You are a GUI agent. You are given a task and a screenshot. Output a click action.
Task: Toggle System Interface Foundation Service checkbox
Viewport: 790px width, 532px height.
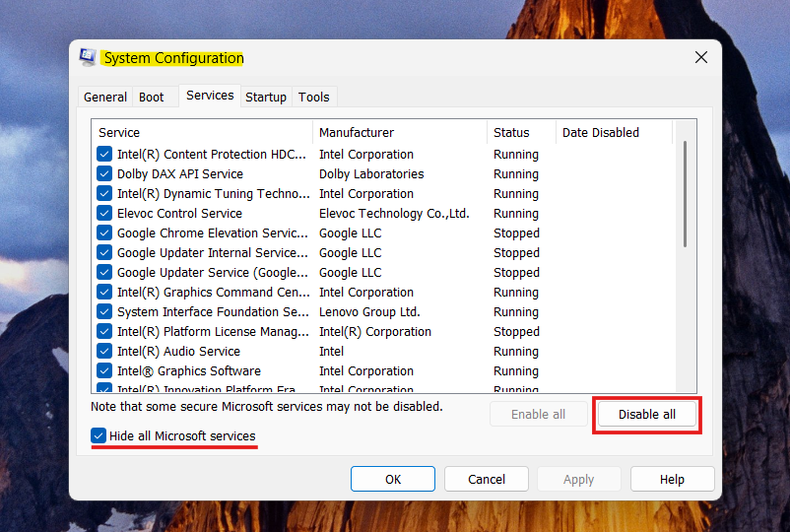coord(104,311)
